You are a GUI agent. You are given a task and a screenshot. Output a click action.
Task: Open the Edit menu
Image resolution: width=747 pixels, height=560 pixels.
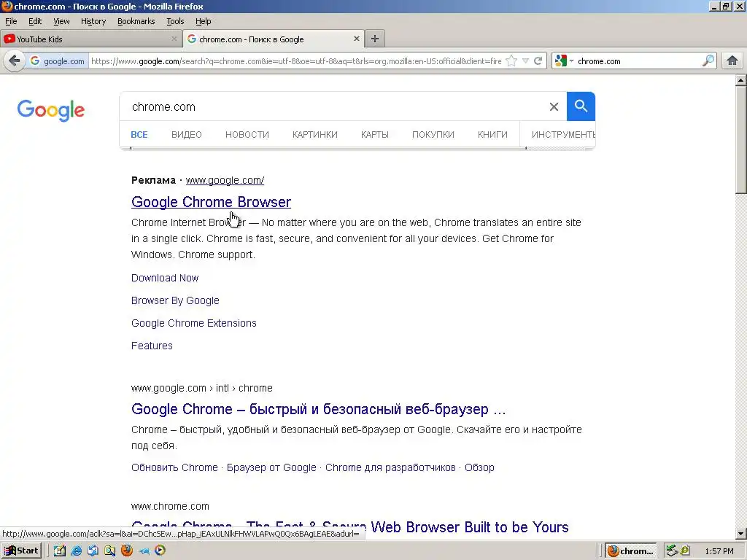tap(35, 21)
